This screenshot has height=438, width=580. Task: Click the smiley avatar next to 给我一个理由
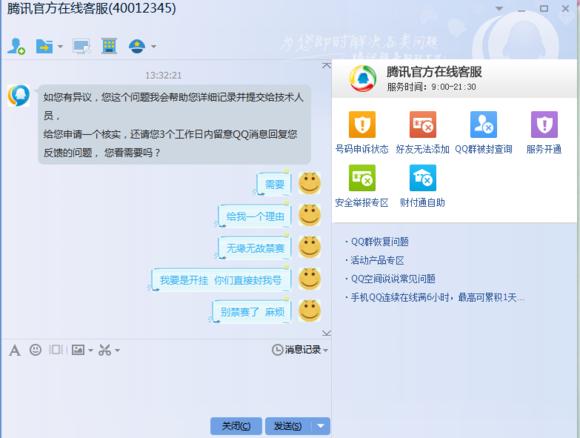(310, 215)
